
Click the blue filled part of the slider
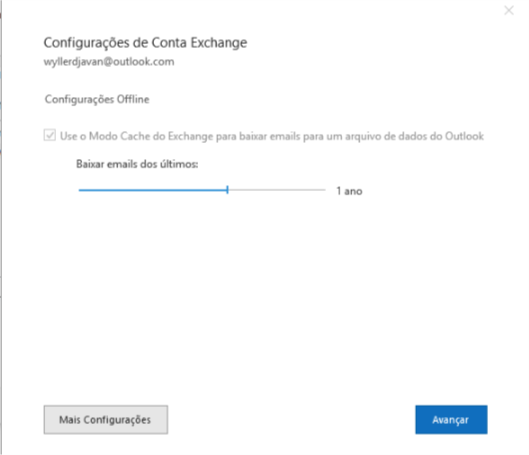(152, 190)
